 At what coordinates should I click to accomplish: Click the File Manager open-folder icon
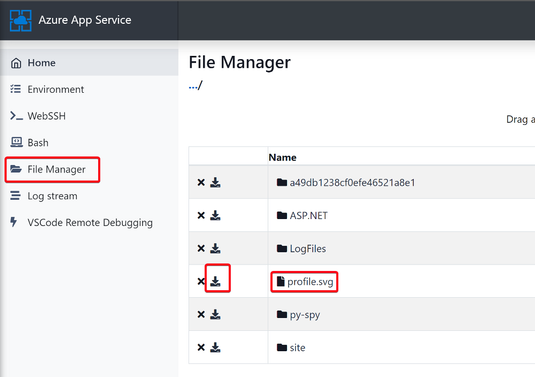(x=16, y=169)
